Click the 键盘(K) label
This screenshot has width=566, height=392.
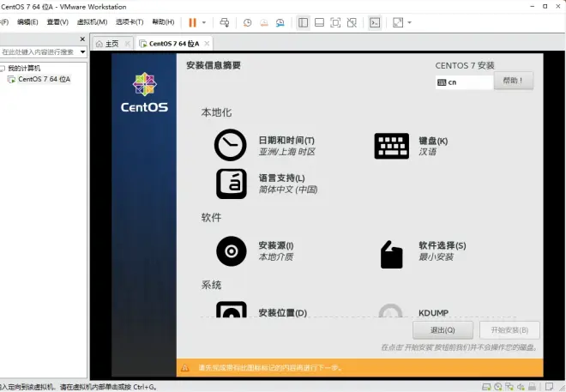click(x=433, y=141)
